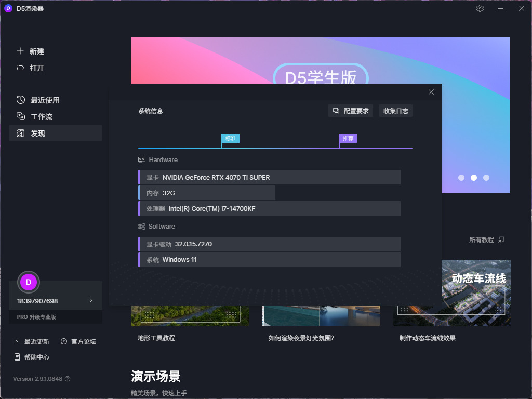Viewport: 532px width, 399px height.
Task: Click the plus icon for 新建
Action: tap(20, 51)
